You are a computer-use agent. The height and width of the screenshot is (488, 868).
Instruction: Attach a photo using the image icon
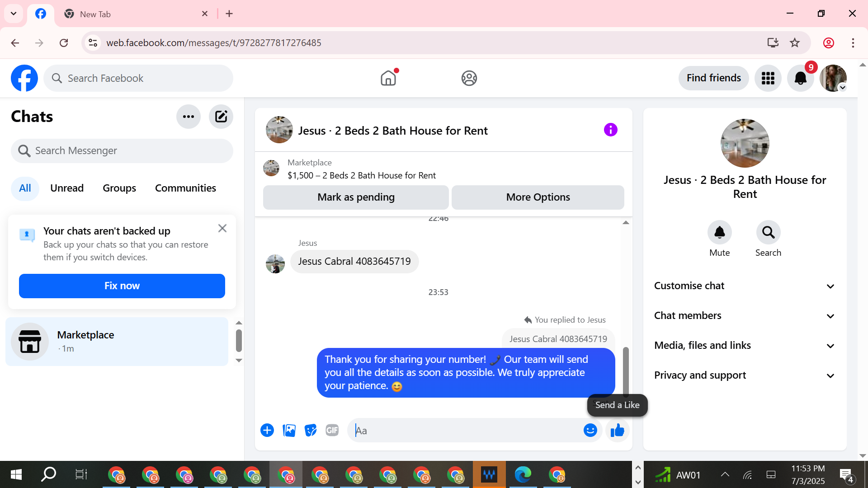(289, 431)
